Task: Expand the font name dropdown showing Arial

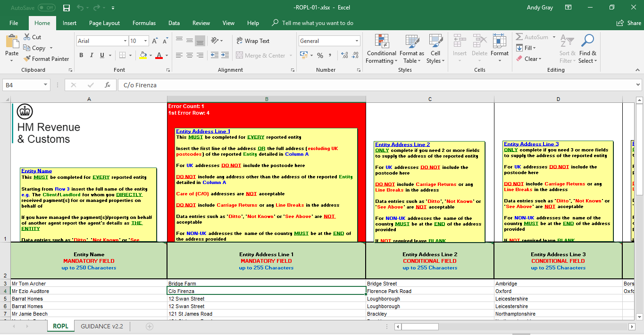Action: click(125, 41)
